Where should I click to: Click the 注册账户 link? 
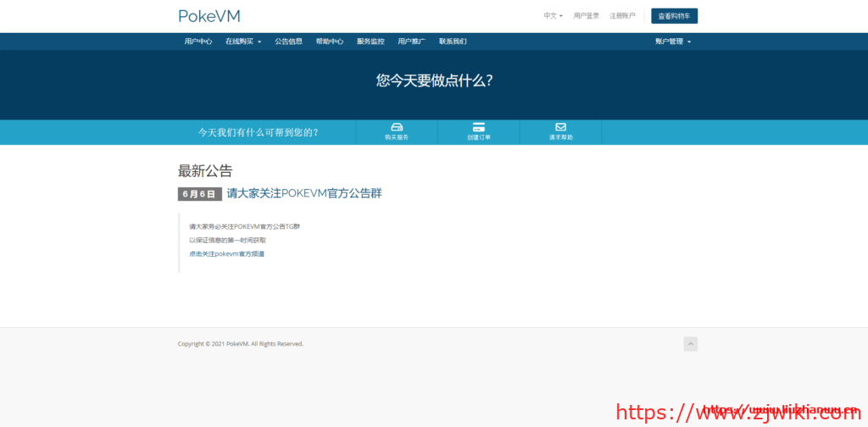(622, 16)
